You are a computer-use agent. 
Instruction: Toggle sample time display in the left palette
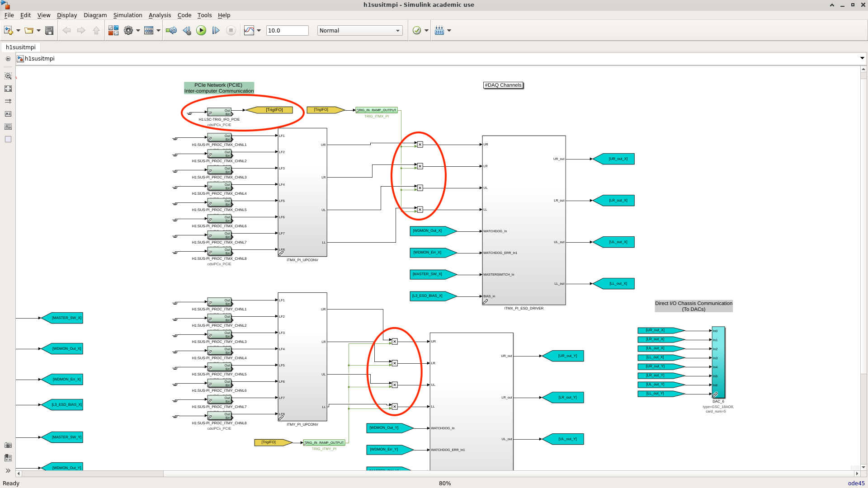click(x=8, y=101)
